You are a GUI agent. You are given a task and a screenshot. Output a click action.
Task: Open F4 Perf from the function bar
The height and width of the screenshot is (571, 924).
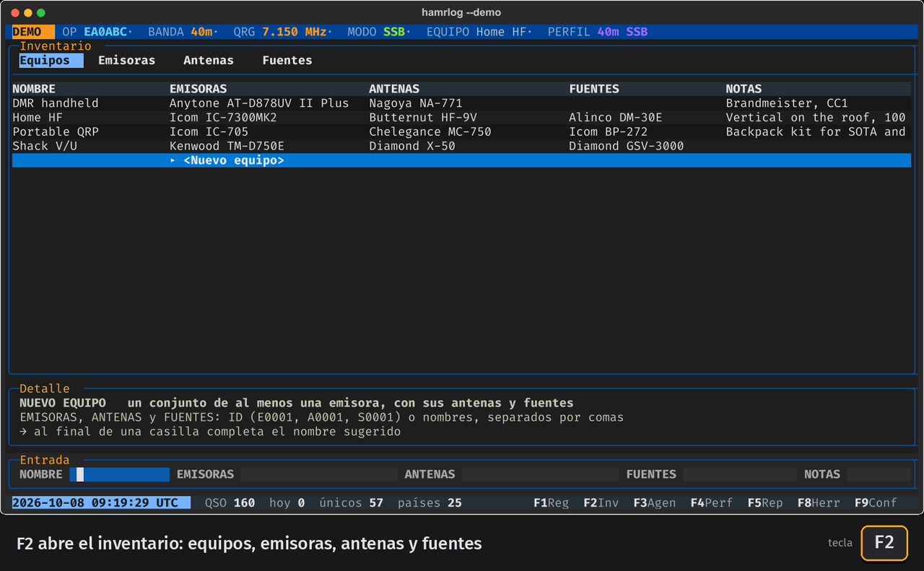coord(712,503)
